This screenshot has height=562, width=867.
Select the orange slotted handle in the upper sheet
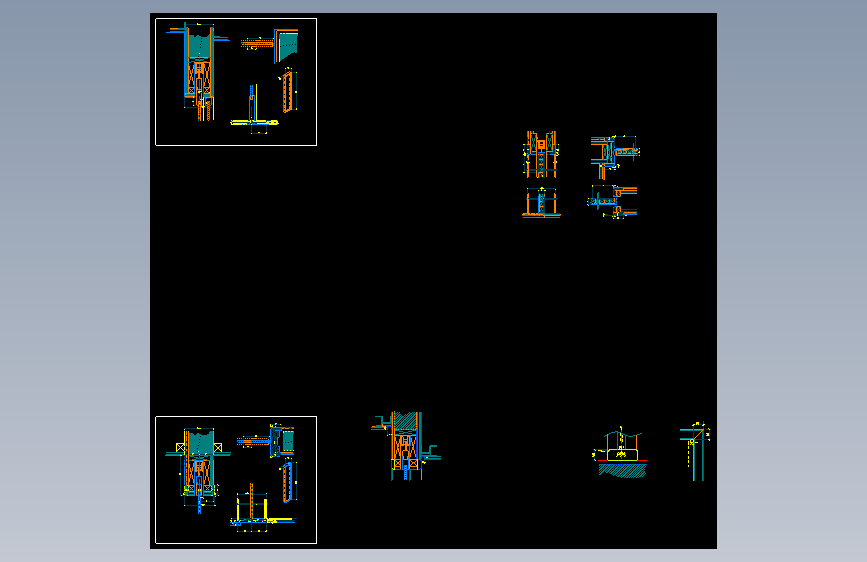288,90
